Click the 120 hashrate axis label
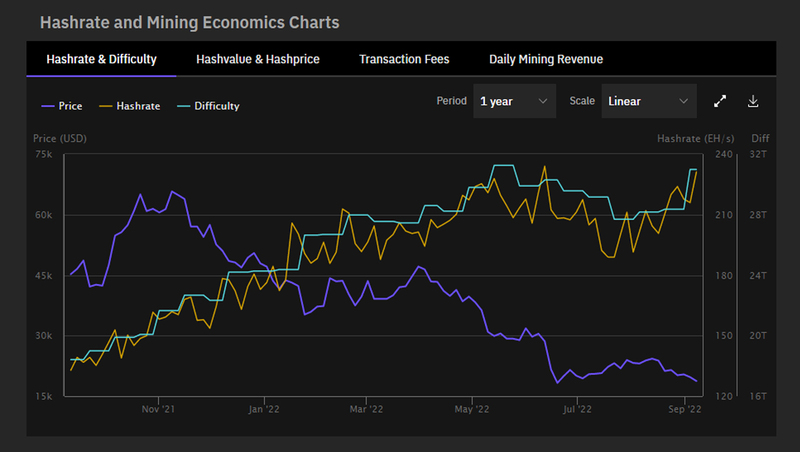The image size is (800, 452). coord(723,396)
